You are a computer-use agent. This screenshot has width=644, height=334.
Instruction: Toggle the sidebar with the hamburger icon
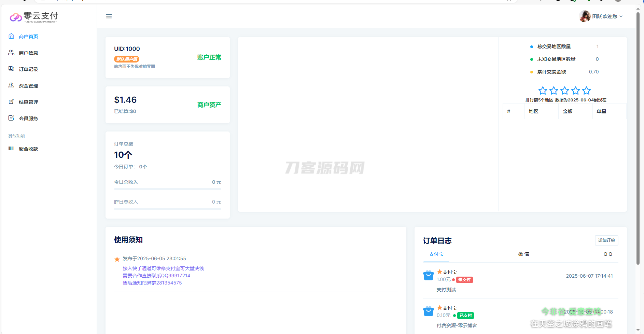coord(109,16)
